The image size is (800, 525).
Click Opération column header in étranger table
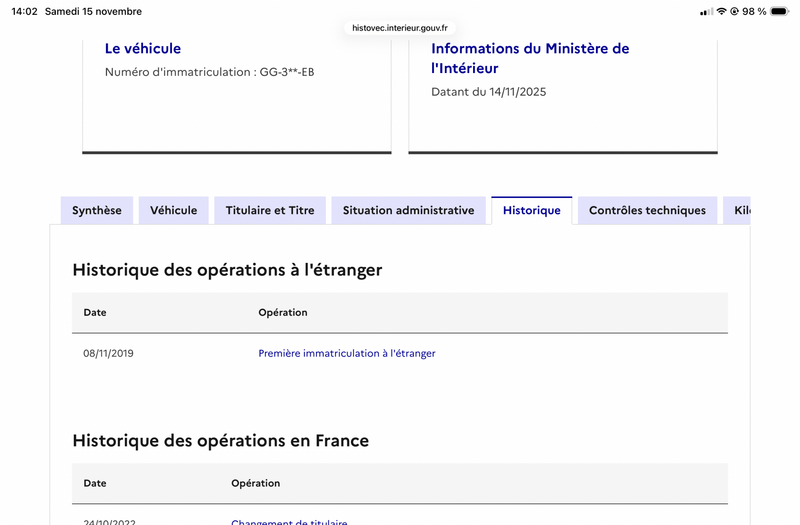click(283, 312)
